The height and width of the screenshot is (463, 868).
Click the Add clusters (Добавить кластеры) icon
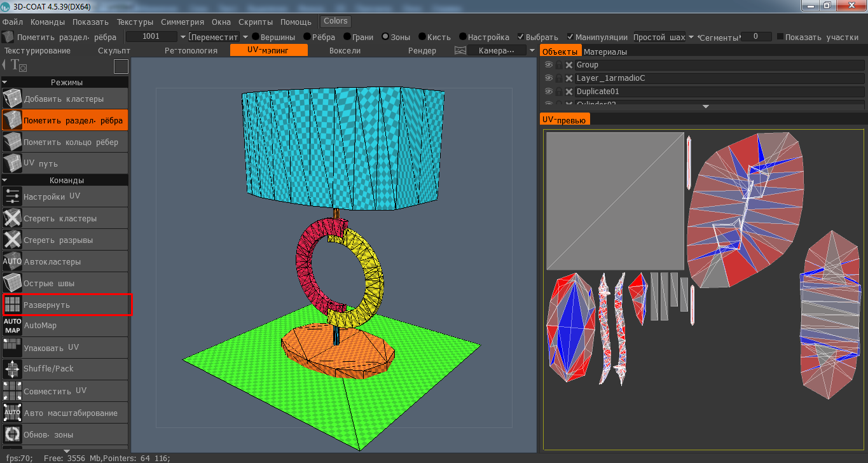click(x=12, y=99)
